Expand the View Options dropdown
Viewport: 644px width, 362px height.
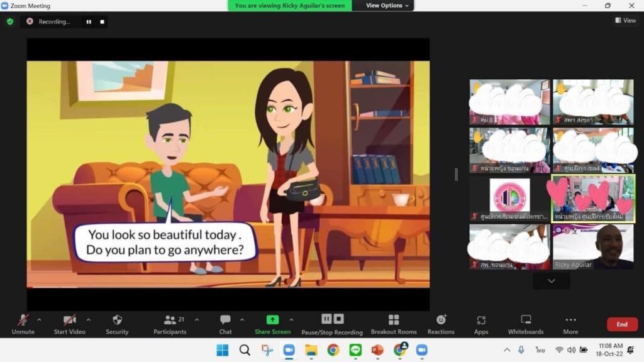(x=387, y=6)
